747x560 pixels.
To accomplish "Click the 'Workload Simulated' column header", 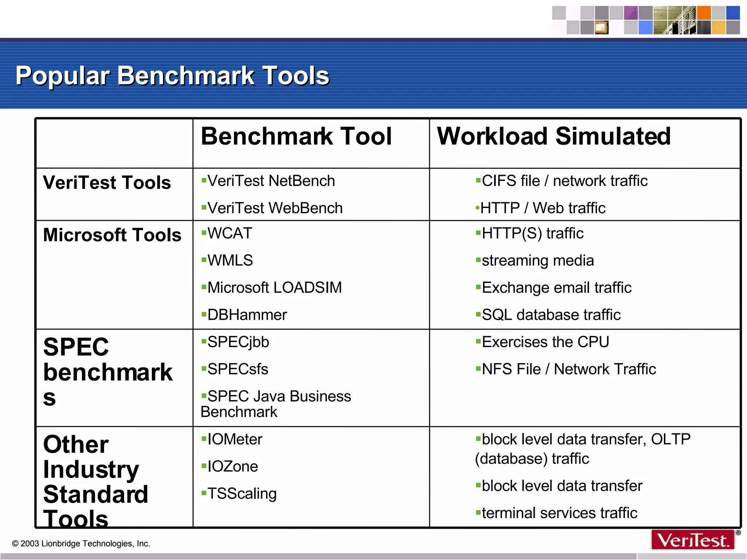I will 554,136.
